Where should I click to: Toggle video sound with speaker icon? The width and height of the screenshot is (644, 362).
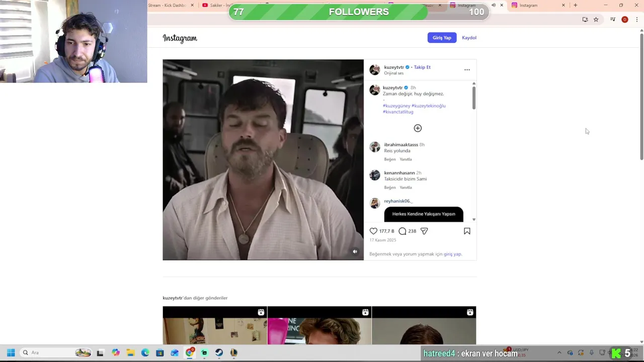[355, 251]
